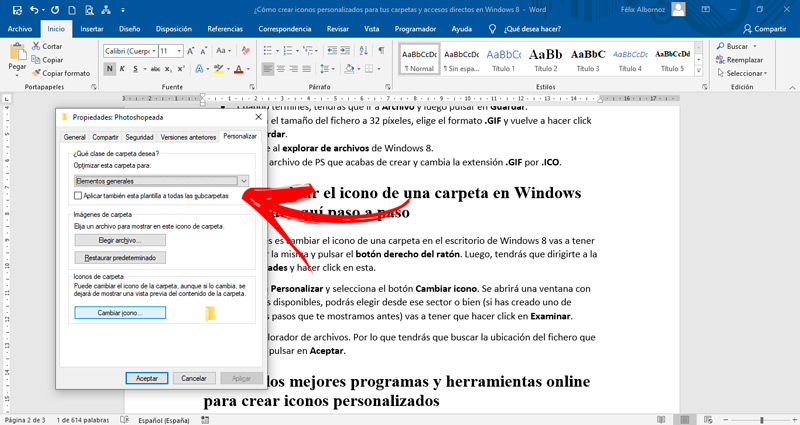The image size is (800, 425).
Task: Open the Fuente dialog launcher
Action: click(252, 87)
